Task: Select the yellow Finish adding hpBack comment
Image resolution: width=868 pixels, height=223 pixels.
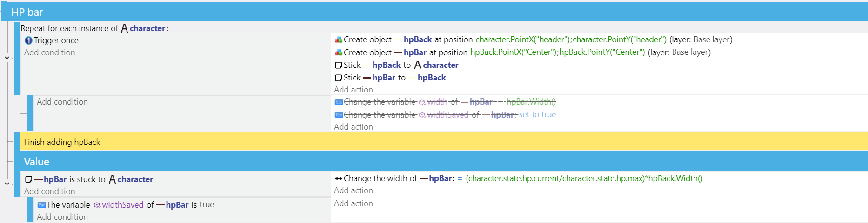Action: click(444, 142)
